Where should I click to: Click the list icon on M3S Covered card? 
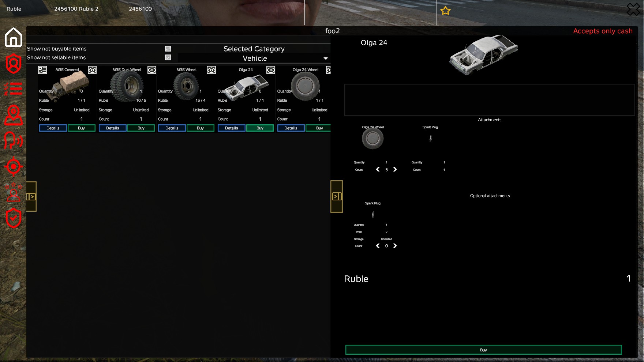42,70
